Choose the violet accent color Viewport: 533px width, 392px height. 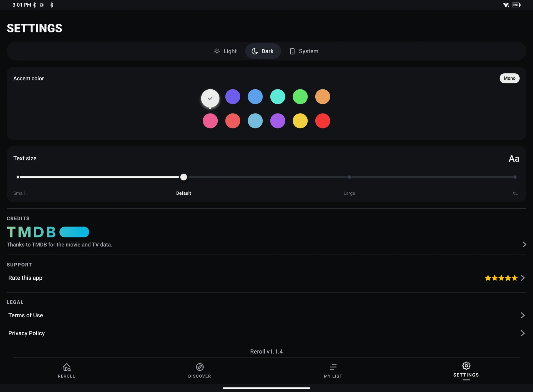[x=278, y=121]
